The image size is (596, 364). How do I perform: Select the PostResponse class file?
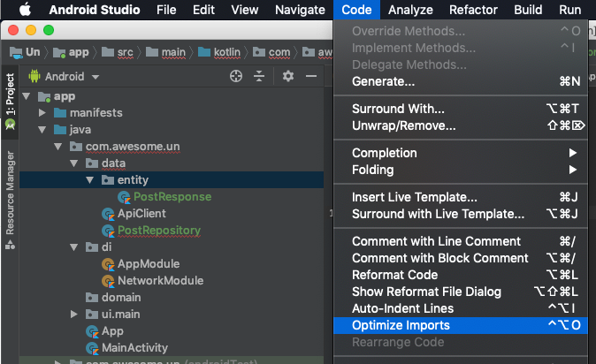tap(172, 197)
